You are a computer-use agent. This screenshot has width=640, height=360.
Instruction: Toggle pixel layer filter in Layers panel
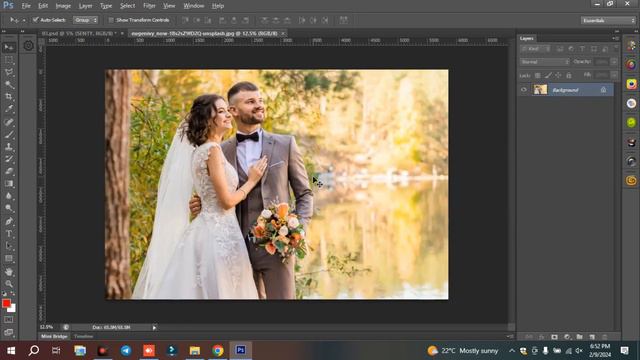coord(560,49)
